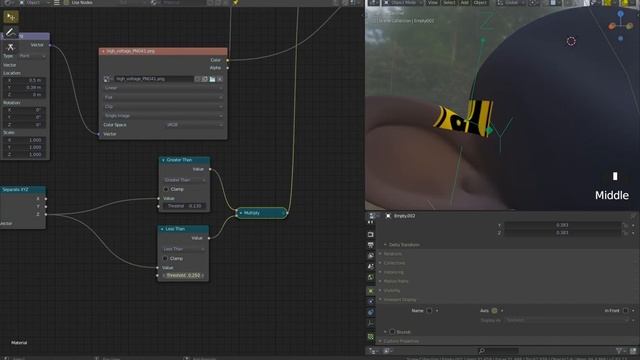The height and width of the screenshot is (360, 640).
Task: Click the browse image icon in texture node
Action: point(108,79)
